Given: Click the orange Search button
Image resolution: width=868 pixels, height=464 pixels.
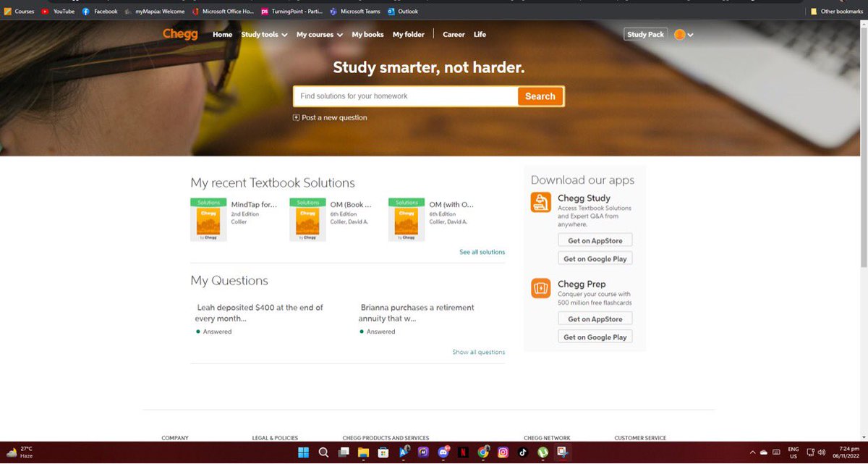Looking at the screenshot, I should click(540, 96).
